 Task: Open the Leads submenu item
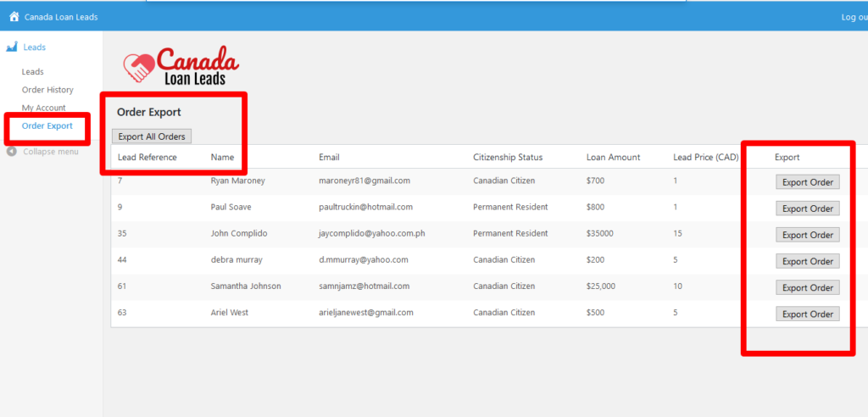[x=33, y=72]
